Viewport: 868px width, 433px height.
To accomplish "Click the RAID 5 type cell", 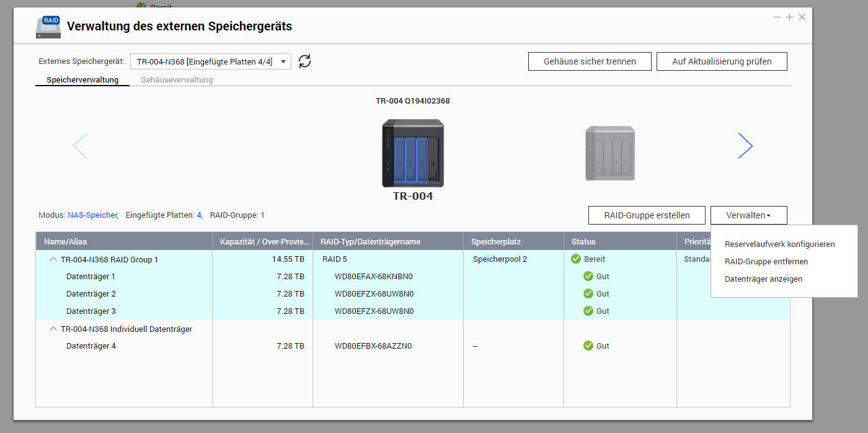I will [335, 259].
